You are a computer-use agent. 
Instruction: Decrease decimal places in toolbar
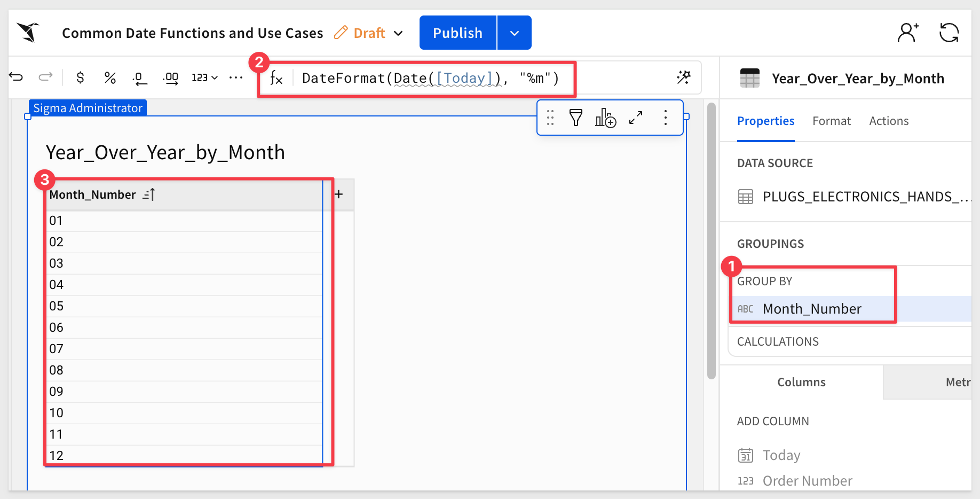(139, 79)
